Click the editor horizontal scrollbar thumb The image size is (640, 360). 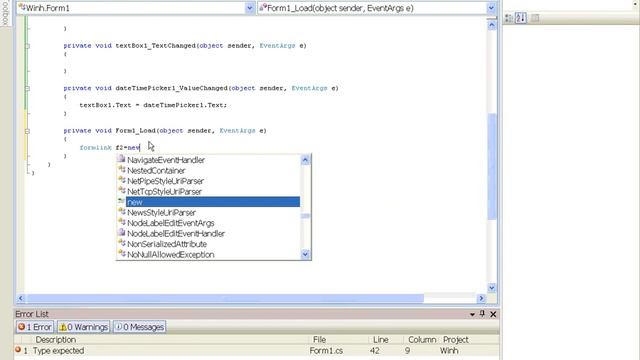tap(225, 298)
